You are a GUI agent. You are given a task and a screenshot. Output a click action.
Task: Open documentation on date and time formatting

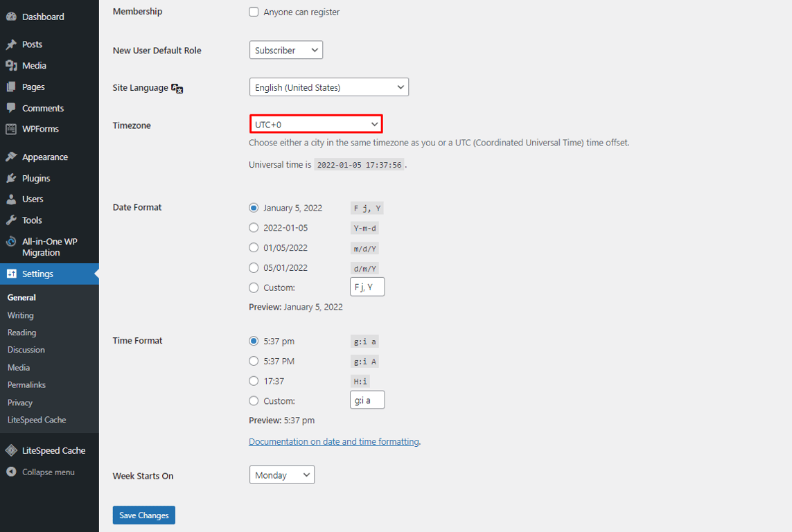333,441
